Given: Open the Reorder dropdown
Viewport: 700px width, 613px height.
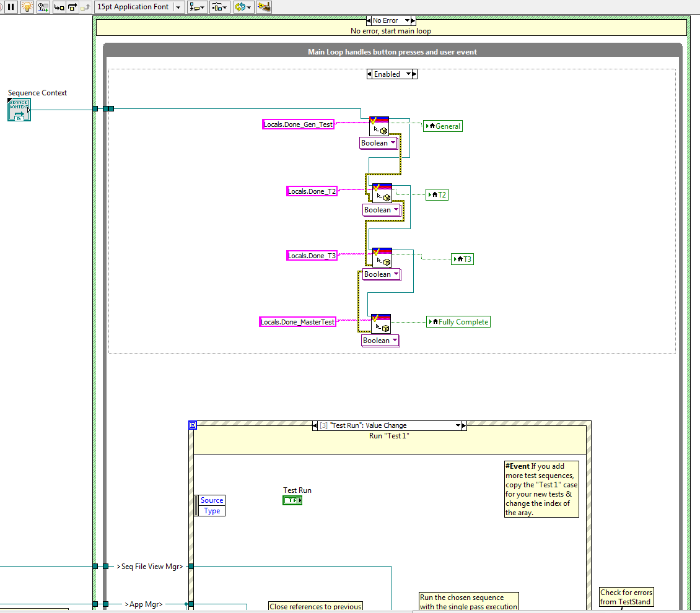Looking at the screenshot, I should 243,7.
